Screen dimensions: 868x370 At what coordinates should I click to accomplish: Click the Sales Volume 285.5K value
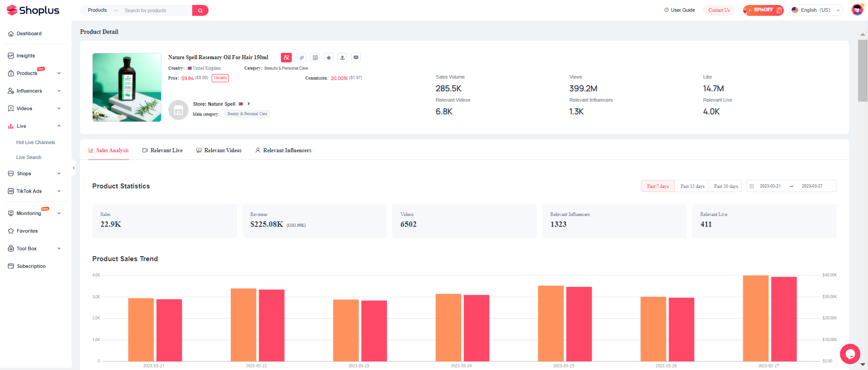coord(449,89)
